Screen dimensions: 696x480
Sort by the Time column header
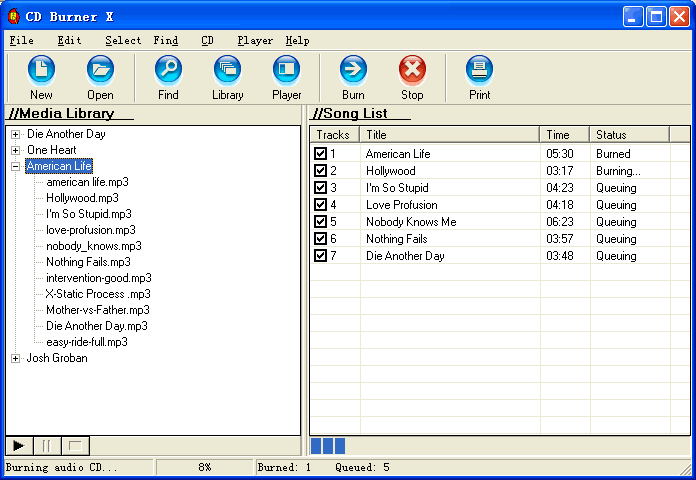(x=565, y=135)
